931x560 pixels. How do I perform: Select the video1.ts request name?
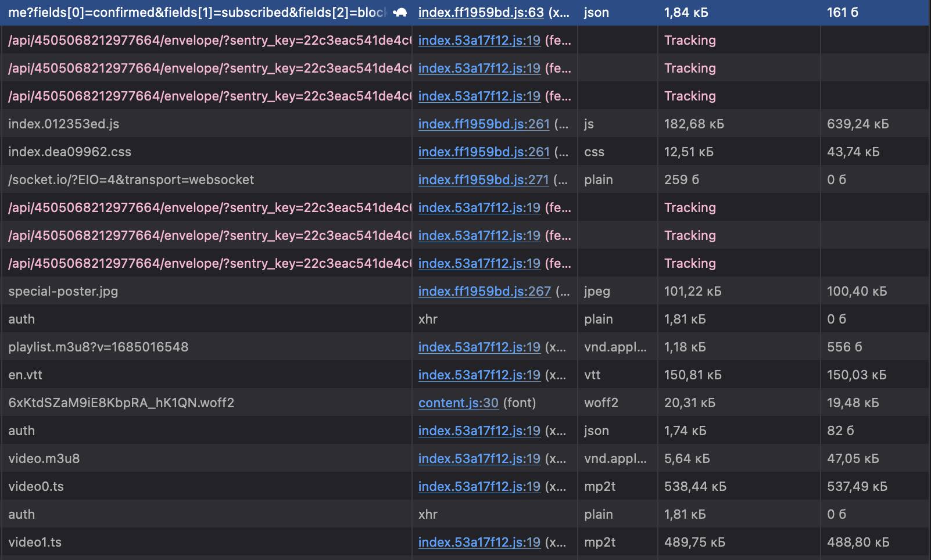[x=35, y=542]
